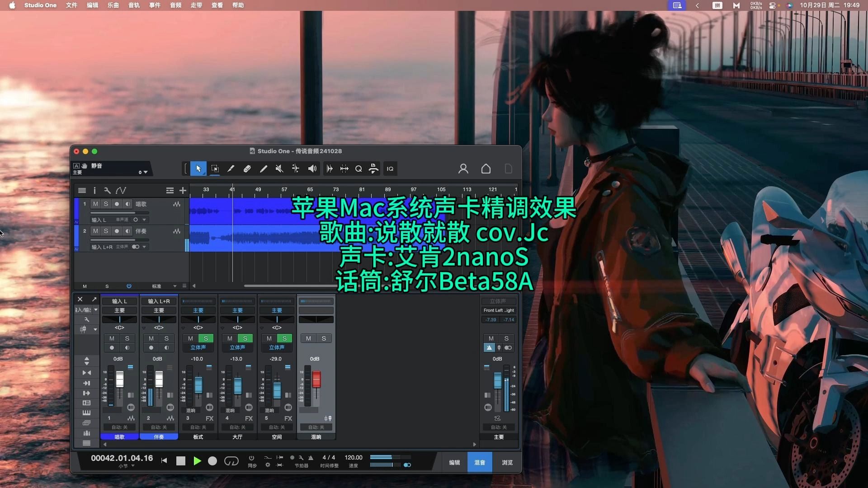Switch to the 编辑 view button
868x488 pixels.
(454, 462)
